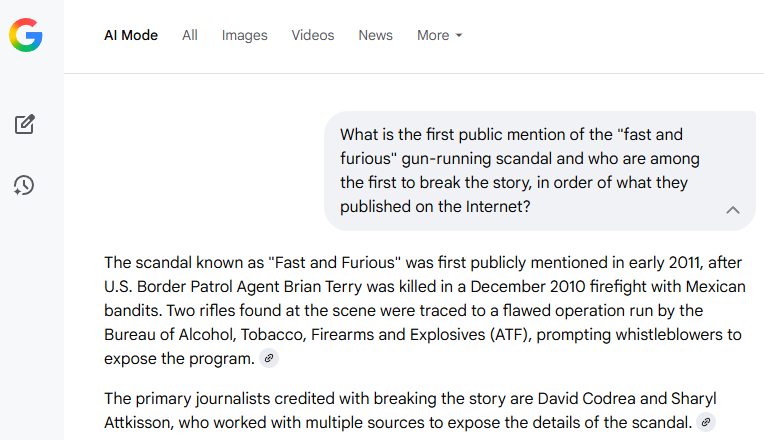Click the Google logo
The width and height of the screenshot is (764, 440).
coord(26,35)
